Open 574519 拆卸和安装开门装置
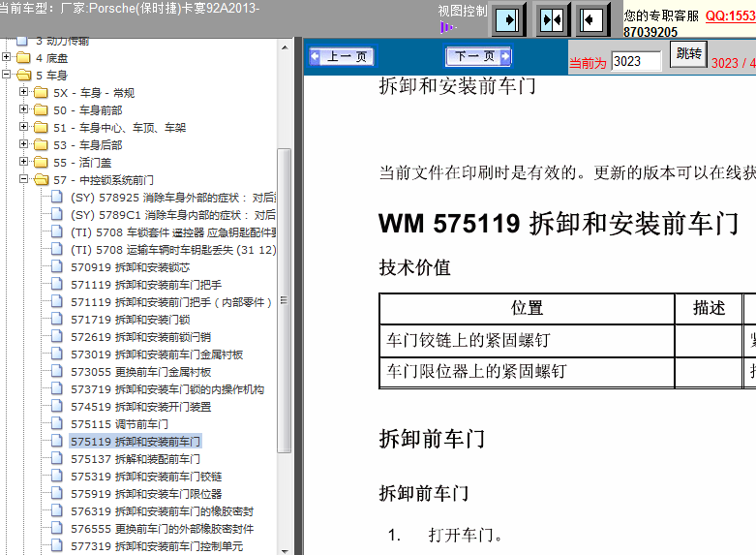Image resolution: width=756 pixels, height=555 pixels. [140, 407]
